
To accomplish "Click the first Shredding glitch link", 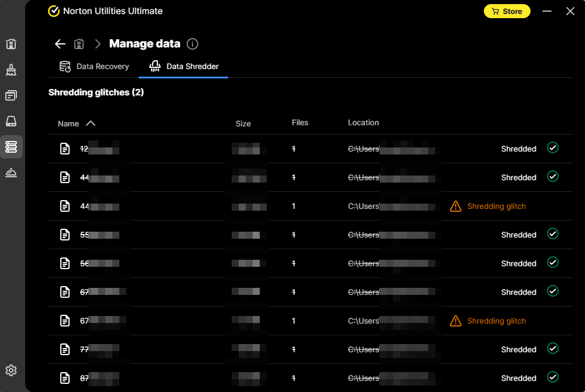I will (x=497, y=206).
